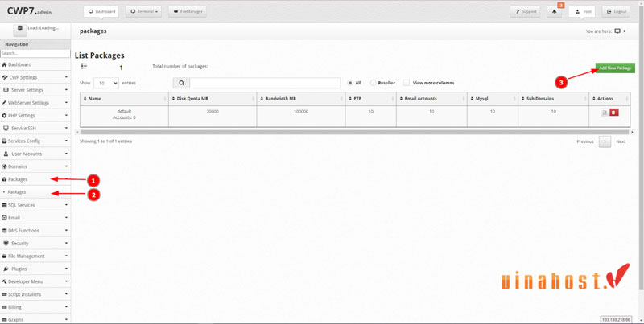The image size is (644, 324).
Task: Click the Actions column header
Action: pos(609,99)
